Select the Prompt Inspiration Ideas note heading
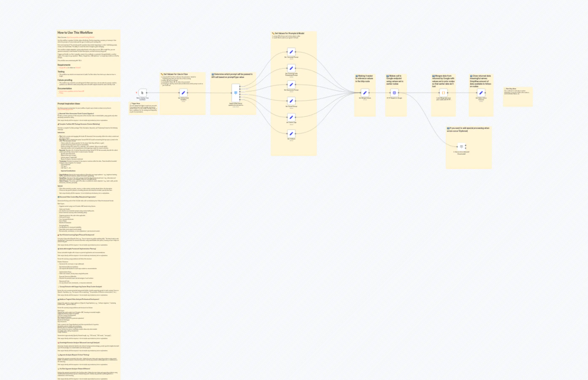This screenshot has width=588, height=380. coord(69,104)
